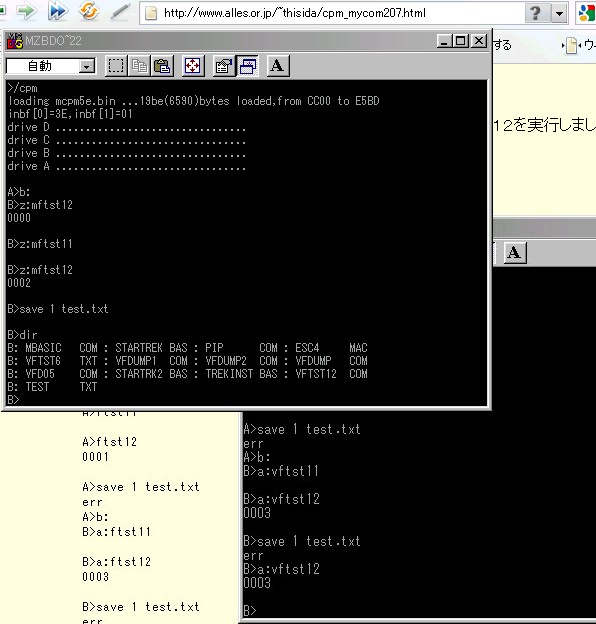Click the Paste clipboard icon

pyautogui.click(x=162, y=66)
